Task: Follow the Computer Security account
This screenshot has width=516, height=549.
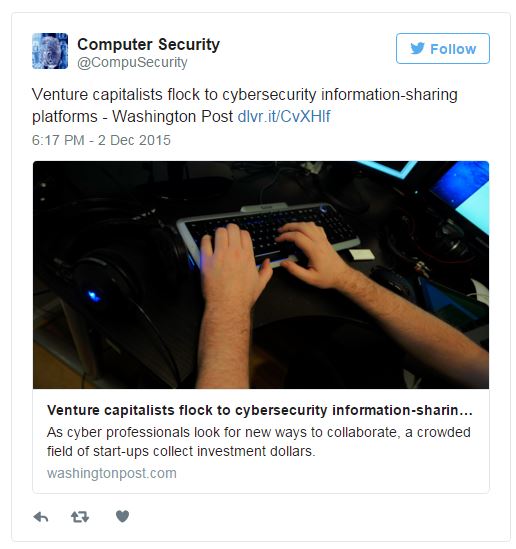Action: click(442, 49)
